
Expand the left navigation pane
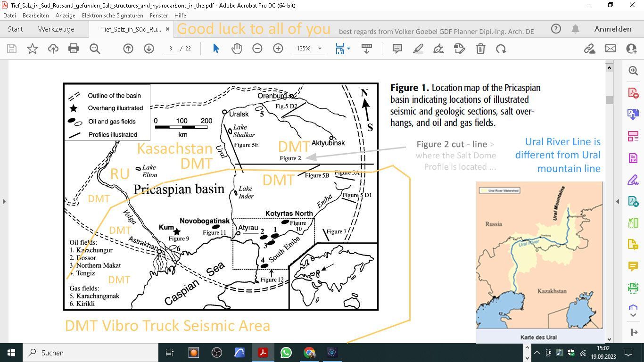click(4, 201)
